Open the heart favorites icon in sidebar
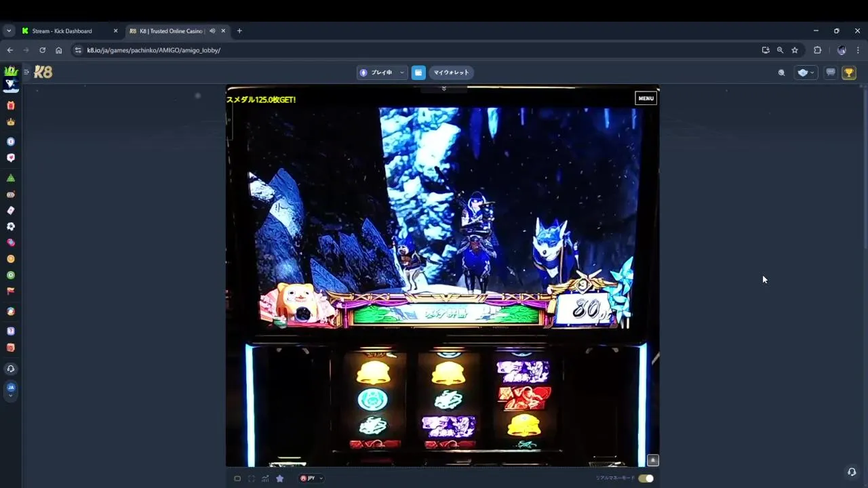 (10, 158)
